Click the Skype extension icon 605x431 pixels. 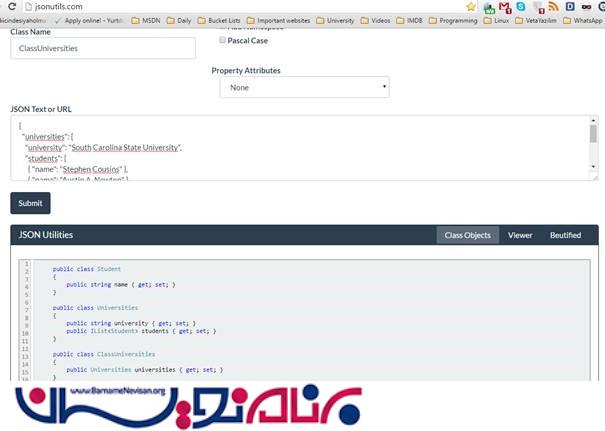point(522,6)
